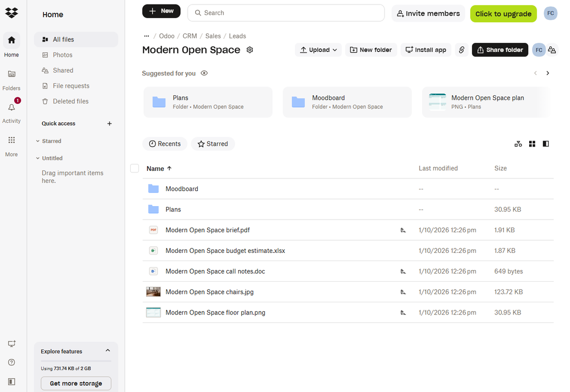This screenshot has width=570, height=392.
Task: Open File requests in sidebar
Action: [76, 86]
